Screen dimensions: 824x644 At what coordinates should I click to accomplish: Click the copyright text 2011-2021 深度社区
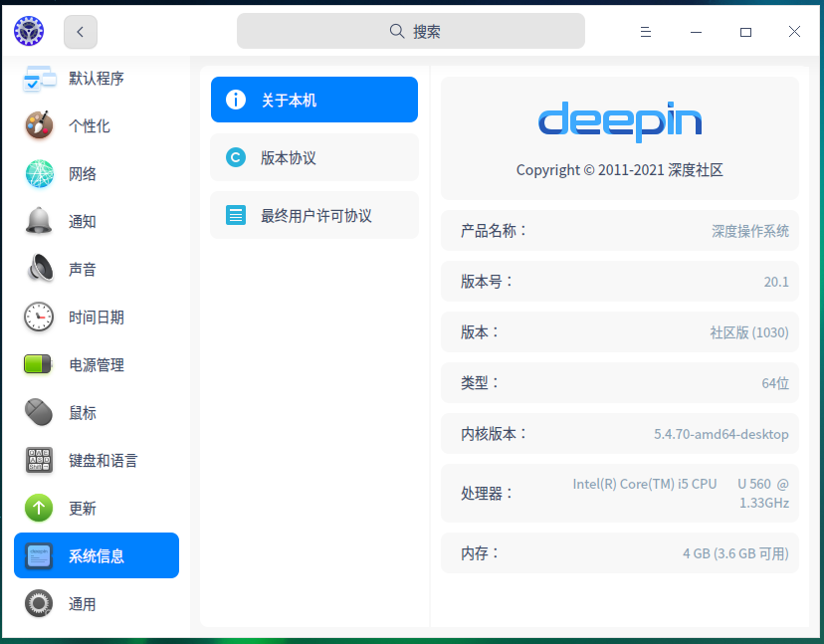click(x=661, y=170)
